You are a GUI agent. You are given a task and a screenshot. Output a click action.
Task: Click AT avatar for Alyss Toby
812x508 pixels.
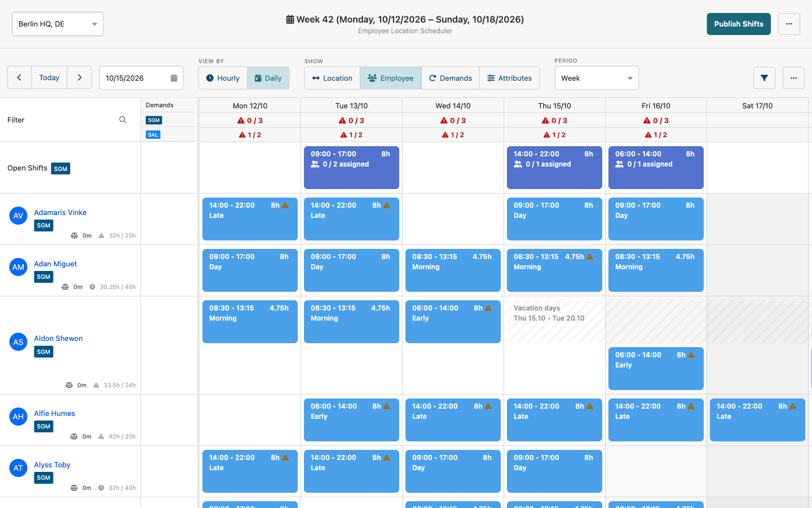18,468
